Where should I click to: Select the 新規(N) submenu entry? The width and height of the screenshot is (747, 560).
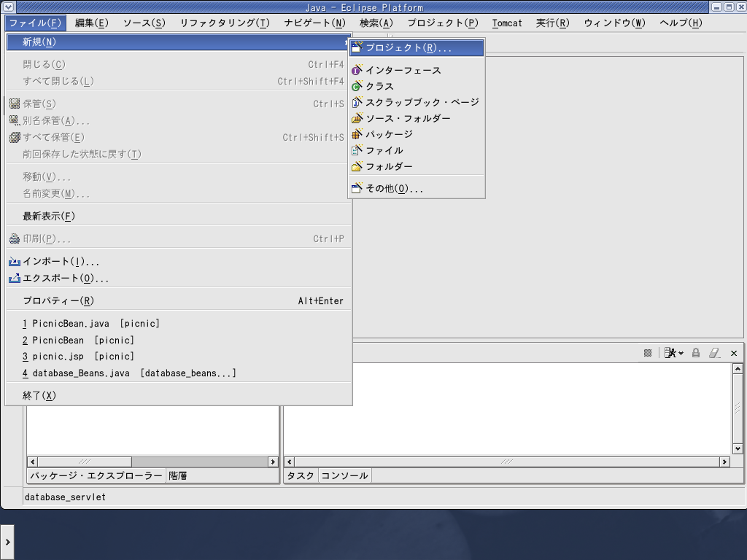click(179, 42)
